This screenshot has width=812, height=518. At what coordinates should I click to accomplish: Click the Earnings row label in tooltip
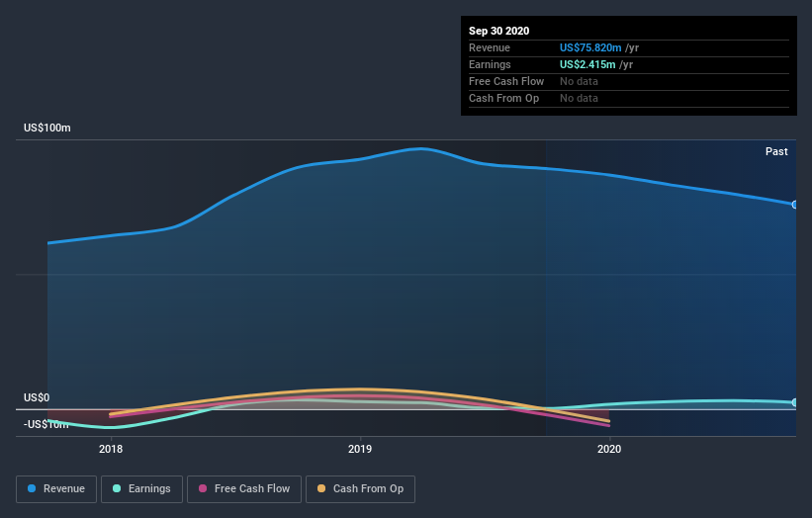click(490, 64)
